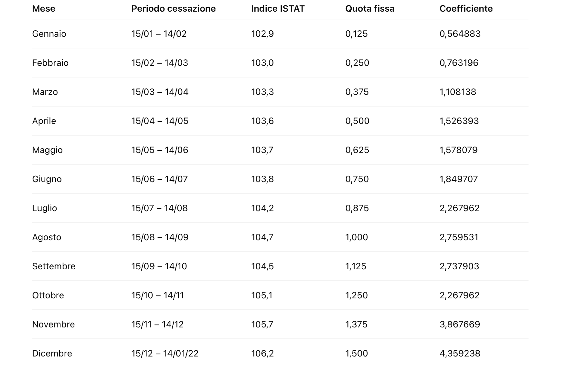Select Febbraio quota fissa 0,250
The height and width of the screenshot is (392, 576).
tap(357, 63)
